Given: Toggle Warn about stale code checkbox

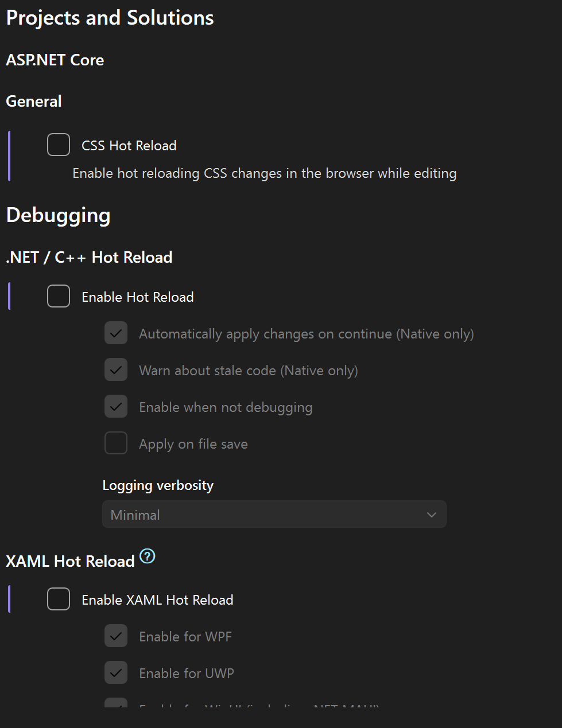Looking at the screenshot, I should point(116,370).
